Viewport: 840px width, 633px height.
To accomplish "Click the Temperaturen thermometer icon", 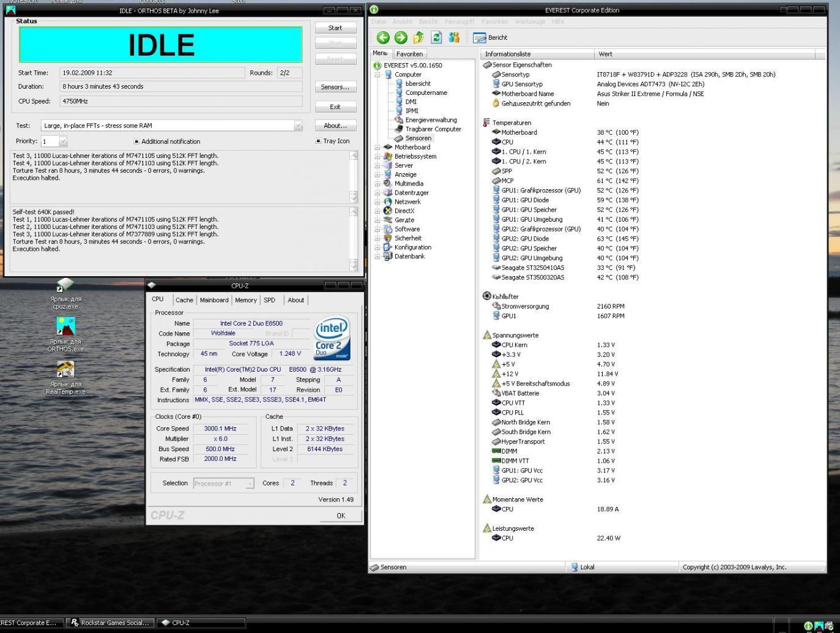I will [x=487, y=123].
